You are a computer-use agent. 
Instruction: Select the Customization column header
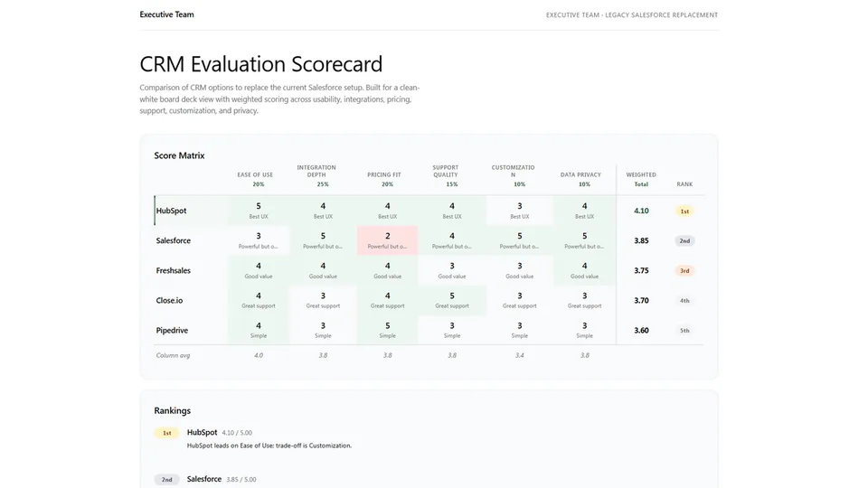pyautogui.click(x=514, y=171)
